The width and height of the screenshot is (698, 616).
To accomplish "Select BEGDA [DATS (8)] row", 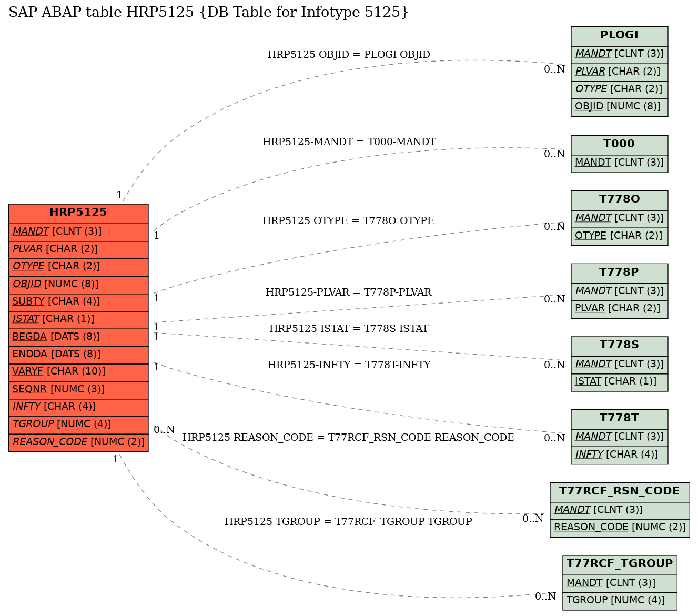I will point(78,337).
